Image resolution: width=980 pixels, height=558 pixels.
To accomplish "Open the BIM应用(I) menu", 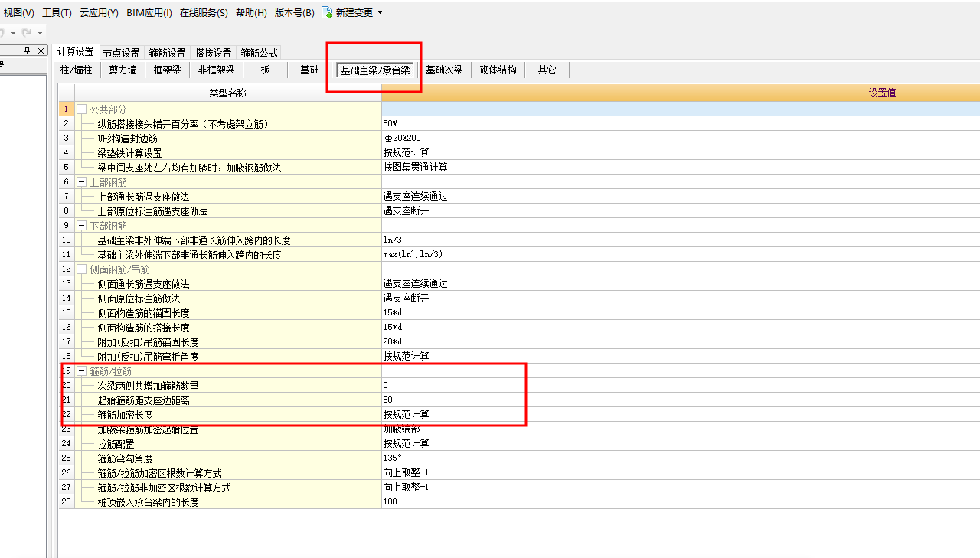I will 149,13.
